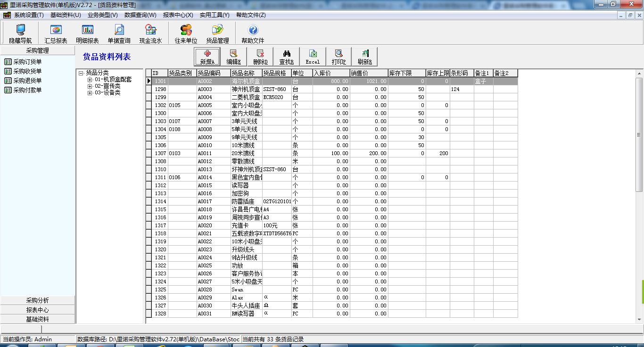Click the 单据查询 document query icon
The width and height of the screenshot is (644, 347).
tap(119, 34)
